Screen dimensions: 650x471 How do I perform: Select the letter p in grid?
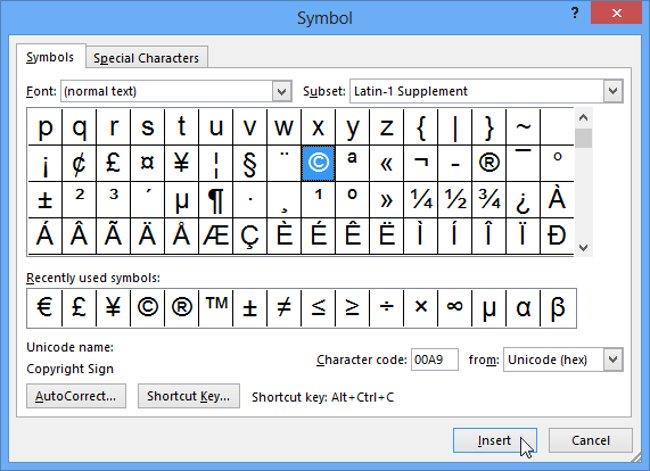(45, 126)
